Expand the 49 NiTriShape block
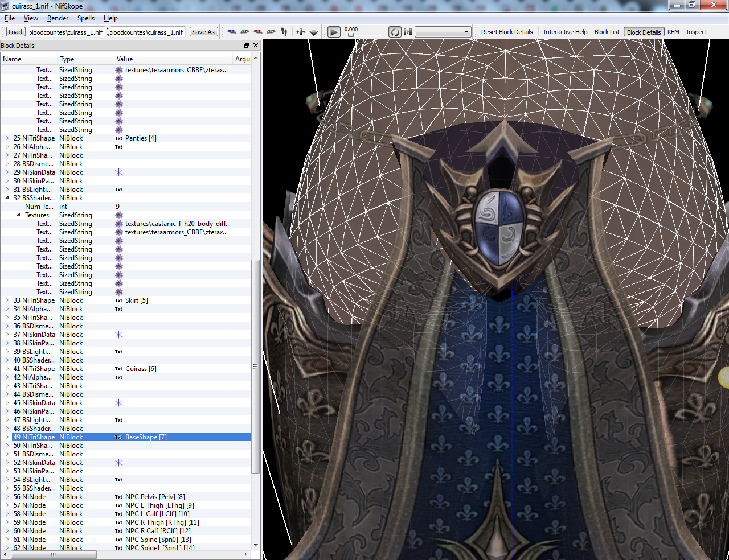 click(7, 437)
